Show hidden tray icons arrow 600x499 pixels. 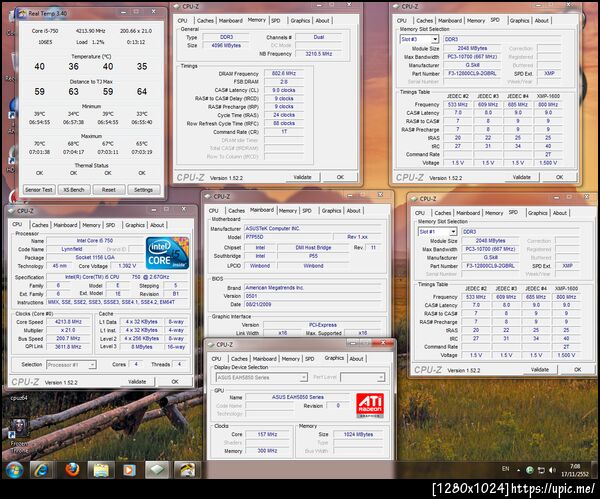518,470
